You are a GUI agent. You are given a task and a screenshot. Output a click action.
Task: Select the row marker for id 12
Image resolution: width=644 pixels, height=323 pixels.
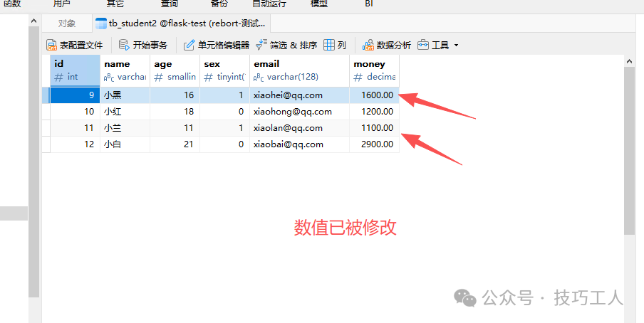pos(46,144)
